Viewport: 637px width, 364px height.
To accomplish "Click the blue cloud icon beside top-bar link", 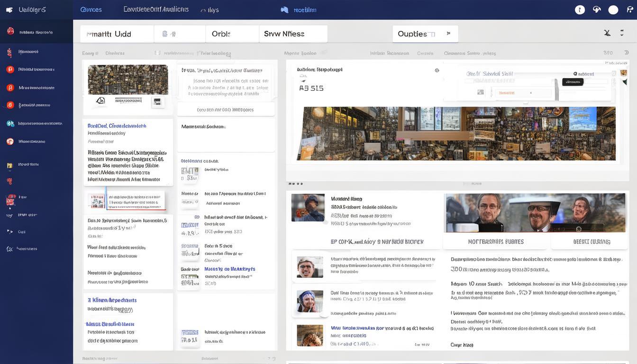I will 284,9.
